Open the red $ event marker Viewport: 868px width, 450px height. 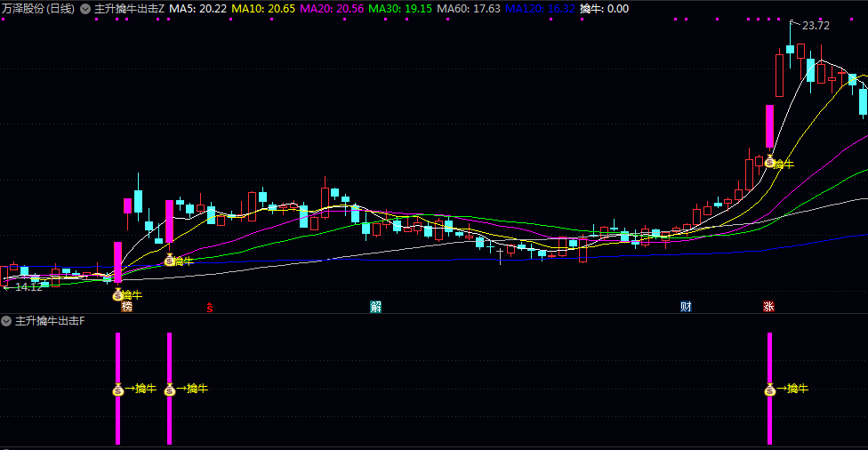[x=209, y=307]
